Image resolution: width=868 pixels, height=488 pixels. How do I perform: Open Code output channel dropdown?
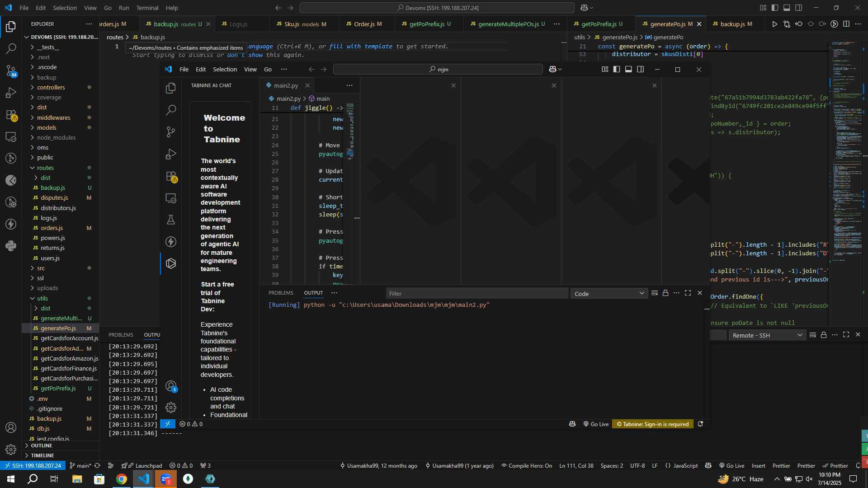pyautogui.click(x=609, y=294)
